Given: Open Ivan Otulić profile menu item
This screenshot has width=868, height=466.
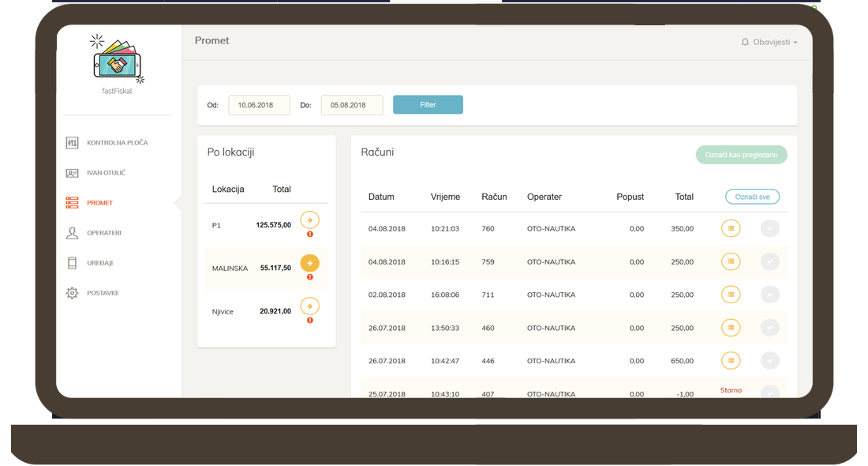Looking at the screenshot, I should click(106, 173).
